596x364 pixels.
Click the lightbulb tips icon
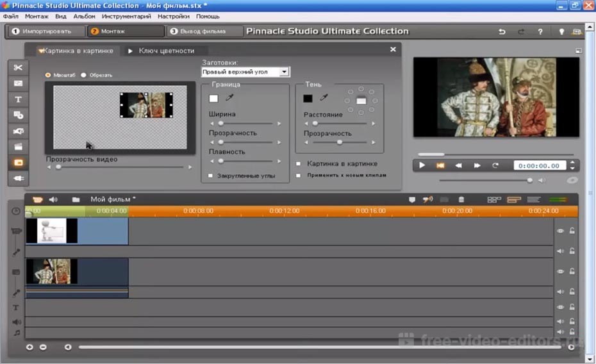561,31
